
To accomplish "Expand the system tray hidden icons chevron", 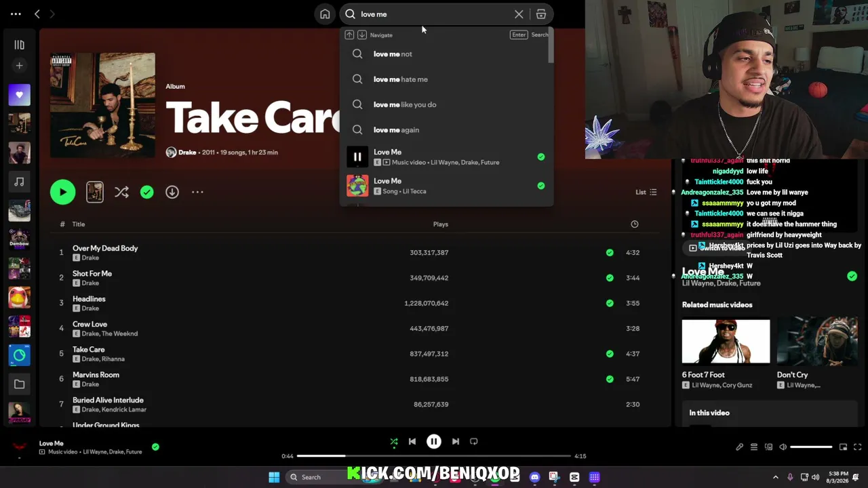I will tap(776, 477).
